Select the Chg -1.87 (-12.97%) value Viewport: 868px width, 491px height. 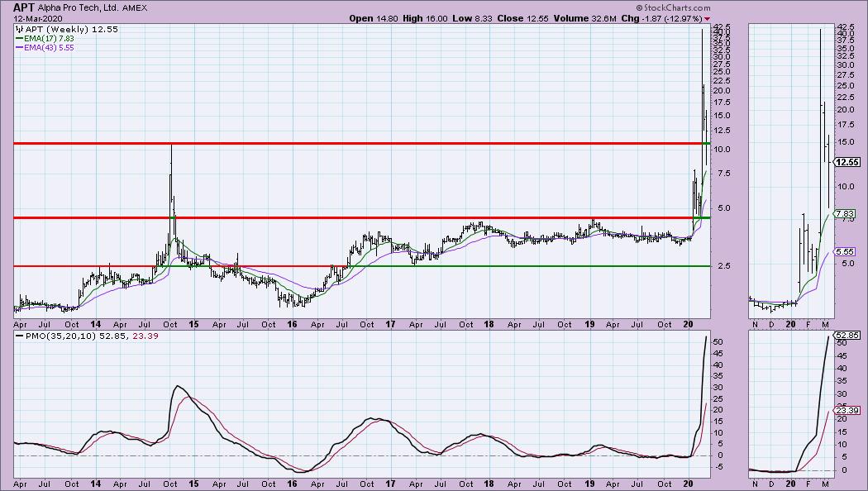[661, 18]
